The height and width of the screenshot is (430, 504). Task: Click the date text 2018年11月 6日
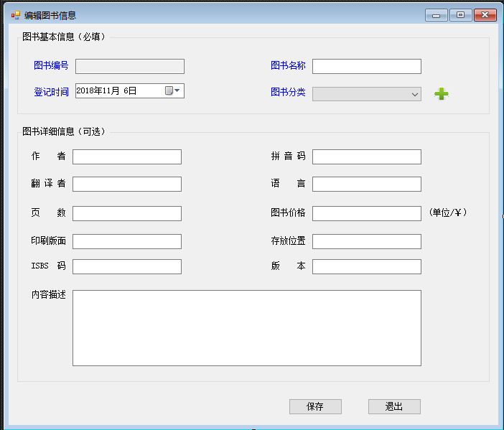tap(106, 90)
